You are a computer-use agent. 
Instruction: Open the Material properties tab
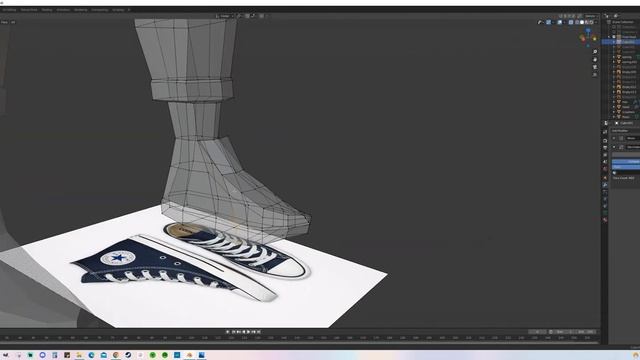(605, 220)
